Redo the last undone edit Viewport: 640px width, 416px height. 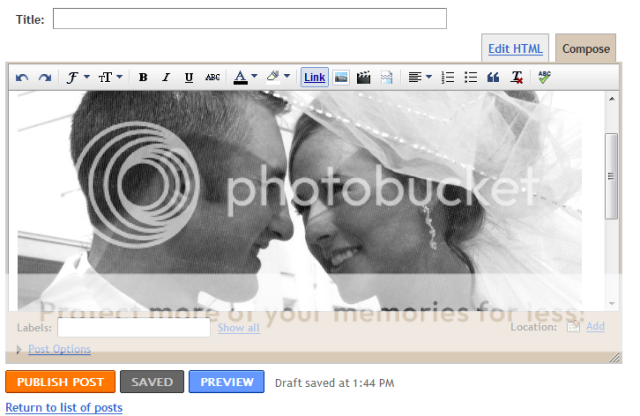pyautogui.click(x=45, y=77)
